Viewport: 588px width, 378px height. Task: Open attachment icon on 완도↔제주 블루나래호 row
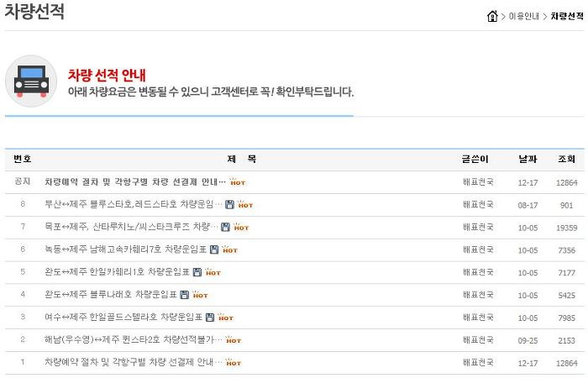pyautogui.click(x=184, y=295)
